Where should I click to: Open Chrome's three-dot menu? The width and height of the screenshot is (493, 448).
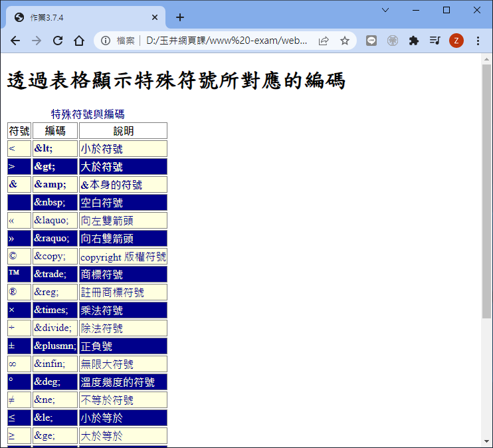(478, 41)
